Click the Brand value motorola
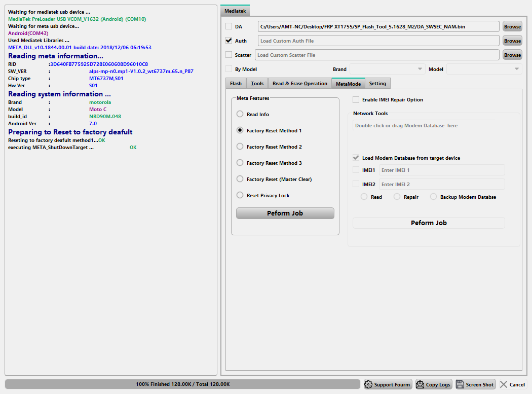 pos(100,102)
